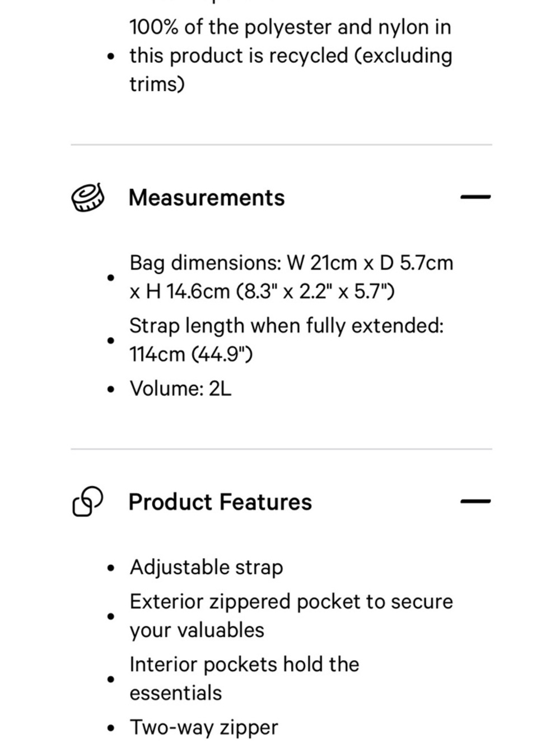560x747 pixels.
Task: Select the Product Features heading
Action: coord(220,502)
